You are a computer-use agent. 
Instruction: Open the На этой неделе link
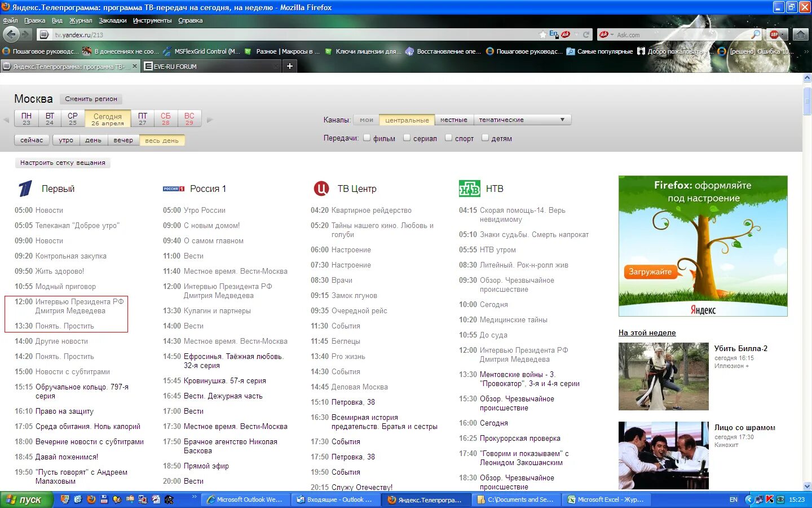tap(647, 333)
